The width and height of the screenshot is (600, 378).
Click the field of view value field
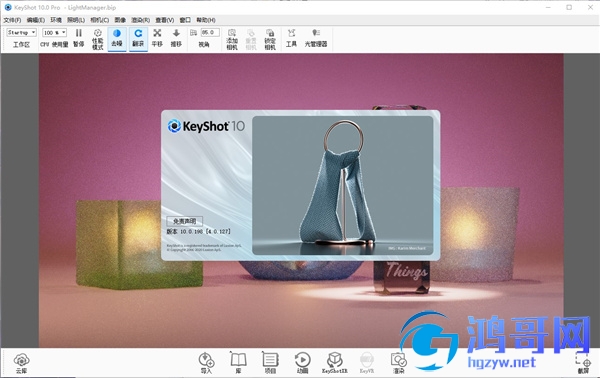pyautogui.click(x=210, y=33)
